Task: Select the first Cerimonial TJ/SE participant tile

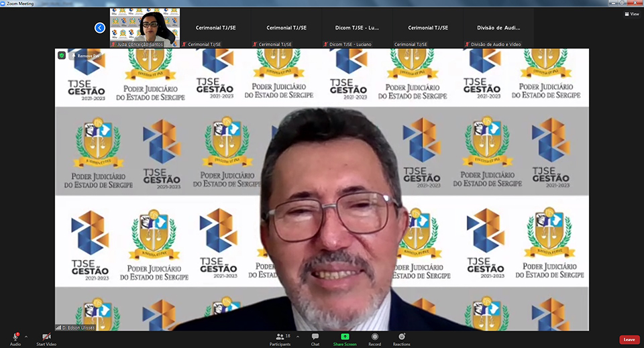Action: (215, 28)
